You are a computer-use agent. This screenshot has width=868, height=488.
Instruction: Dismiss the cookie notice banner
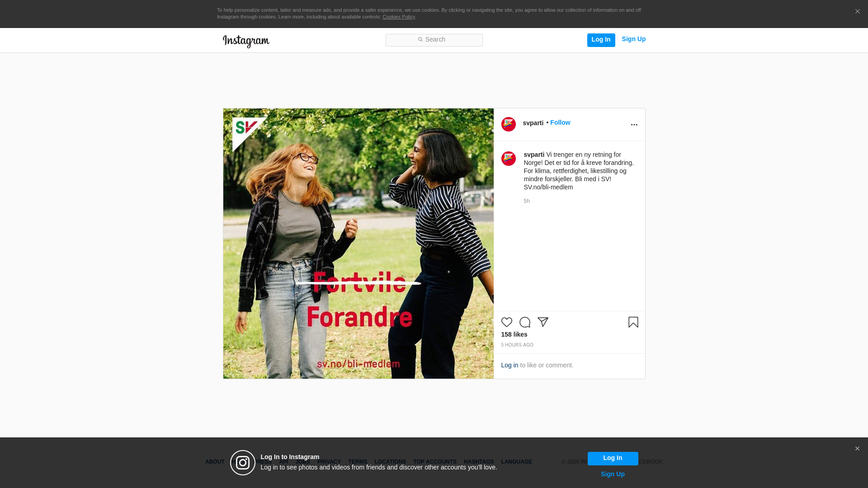click(x=857, y=12)
